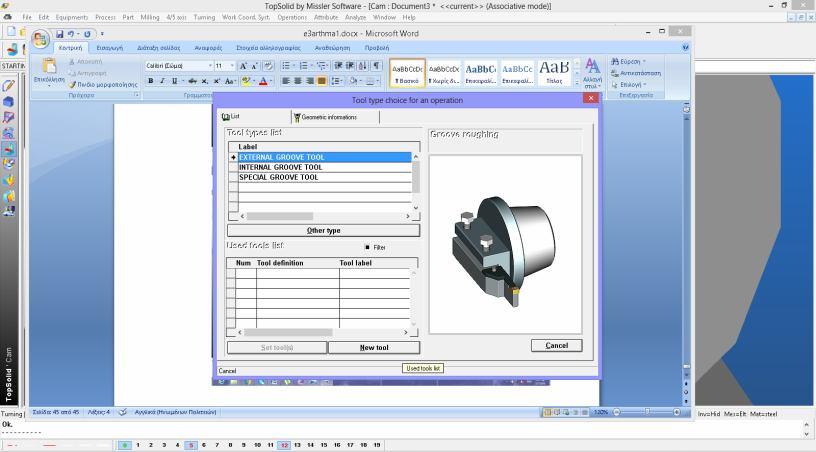Viewport: 816px width, 452px height.
Task: Save document via quick access toolbar
Action: [x=59, y=34]
